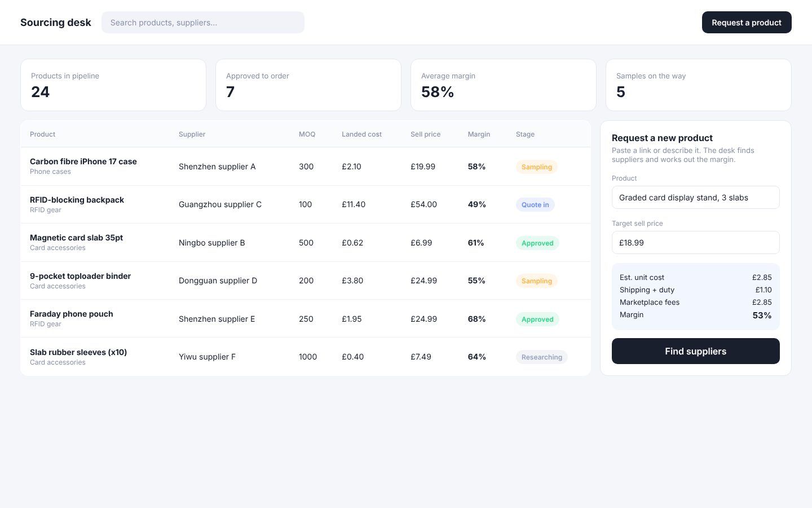812x508 pixels.
Task: Open Slab rubber sleeves (x10) product
Action: [78, 352]
